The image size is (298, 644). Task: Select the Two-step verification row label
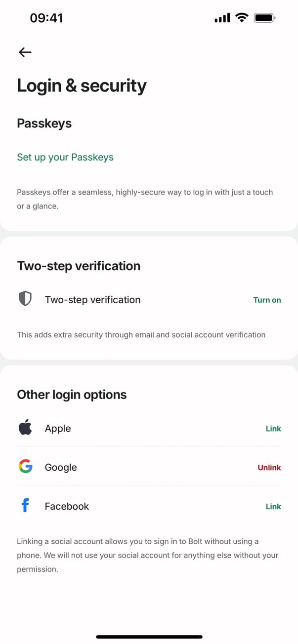92,300
